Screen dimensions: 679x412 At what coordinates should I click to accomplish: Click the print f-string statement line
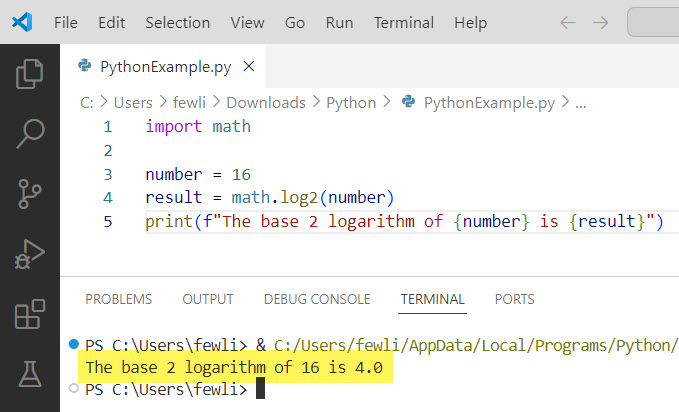[404, 221]
